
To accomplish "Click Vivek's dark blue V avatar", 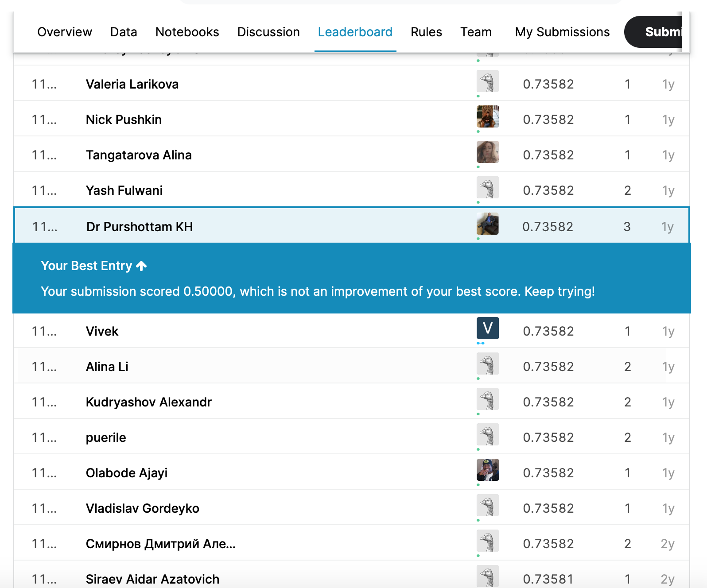I will (487, 328).
